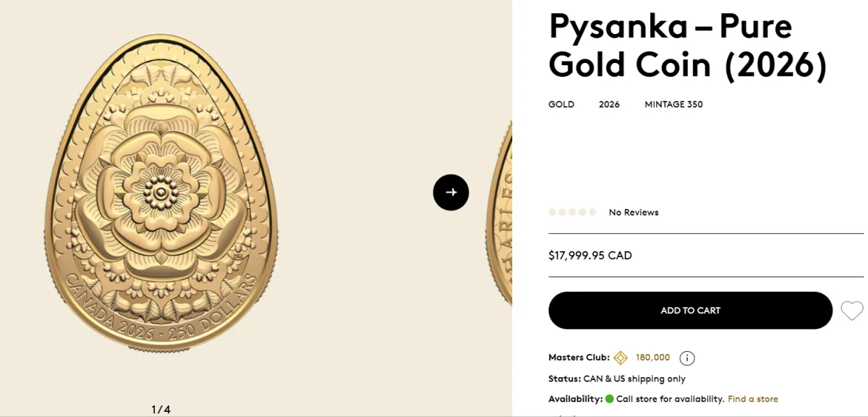Click the Masters Club label
The image size is (868, 417).
pyautogui.click(x=578, y=358)
